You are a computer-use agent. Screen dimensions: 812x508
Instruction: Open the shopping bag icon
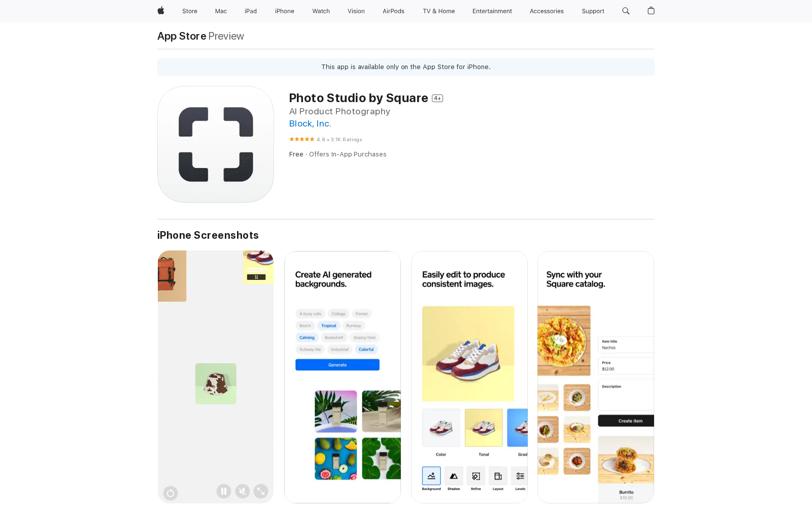pos(651,11)
